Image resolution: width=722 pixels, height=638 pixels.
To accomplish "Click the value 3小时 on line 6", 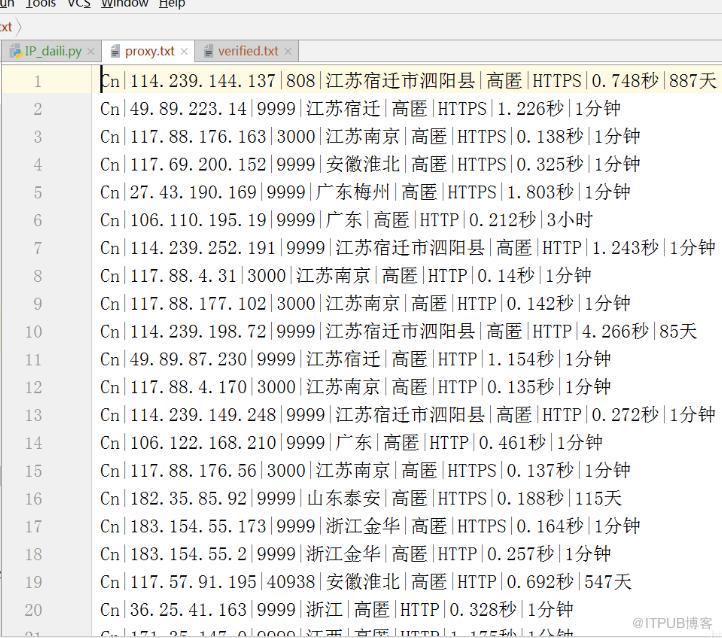I will pyautogui.click(x=570, y=220).
